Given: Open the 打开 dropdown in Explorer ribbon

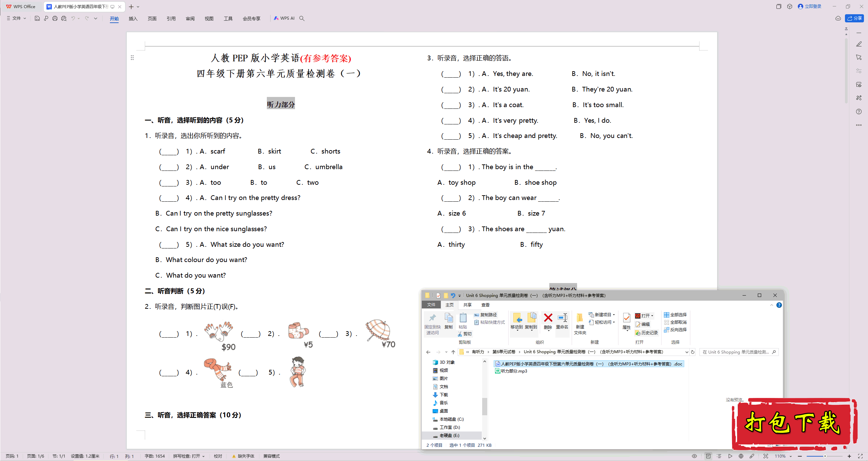Looking at the screenshot, I should [652, 316].
